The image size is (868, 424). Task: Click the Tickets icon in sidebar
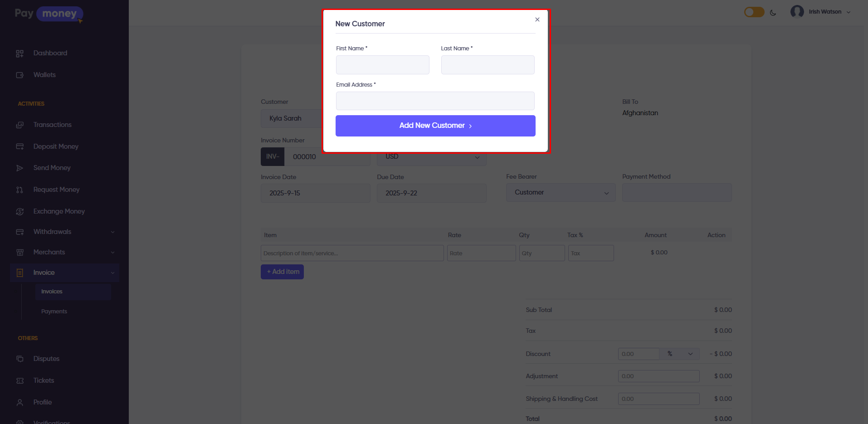(20, 381)
